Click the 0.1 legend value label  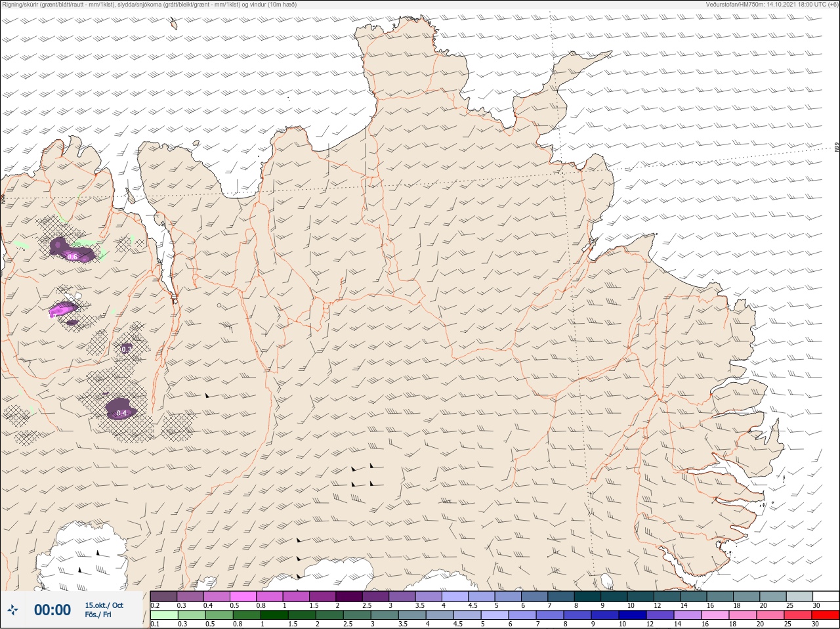155,624
